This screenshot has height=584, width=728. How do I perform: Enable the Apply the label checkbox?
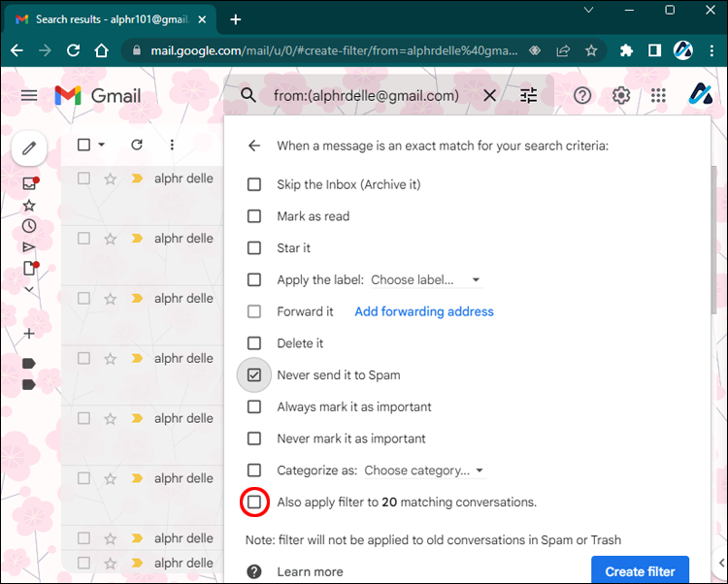(254, 279)
